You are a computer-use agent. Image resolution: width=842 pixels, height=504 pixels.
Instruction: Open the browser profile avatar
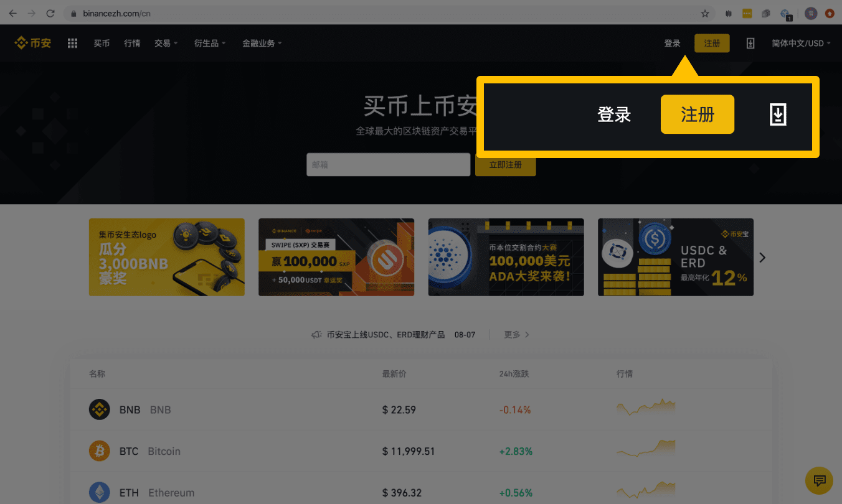[x=811, y=13]
